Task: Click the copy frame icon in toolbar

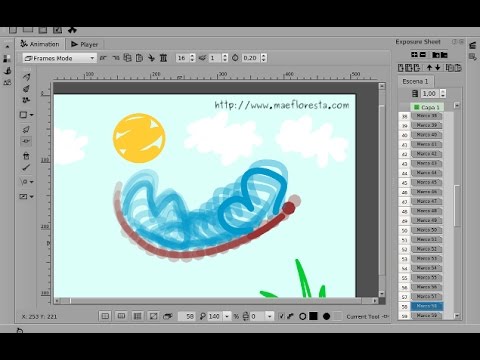Action: point(127,58)
